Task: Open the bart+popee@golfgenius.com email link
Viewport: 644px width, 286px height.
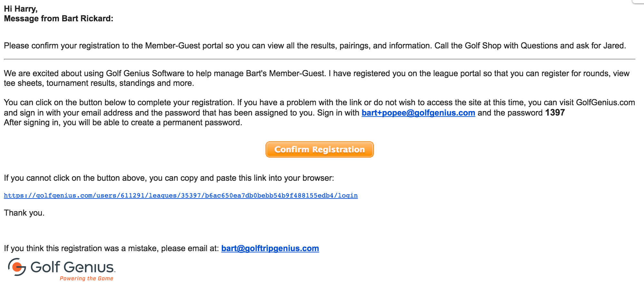Action: click(418, 113)
